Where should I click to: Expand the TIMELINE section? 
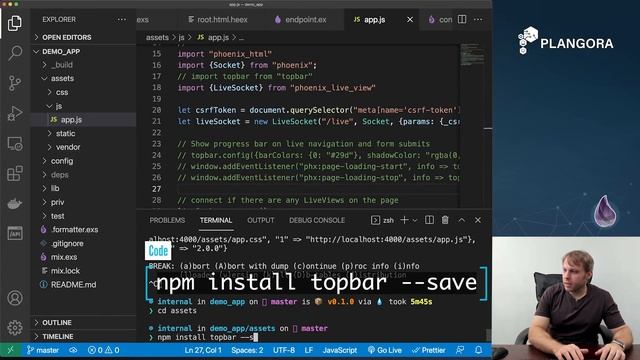(84, 336)
